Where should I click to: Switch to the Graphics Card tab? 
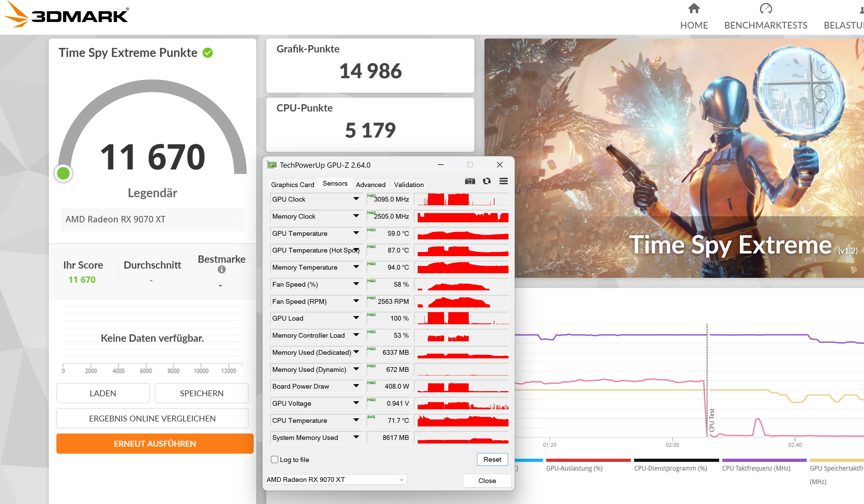(292, 185)
